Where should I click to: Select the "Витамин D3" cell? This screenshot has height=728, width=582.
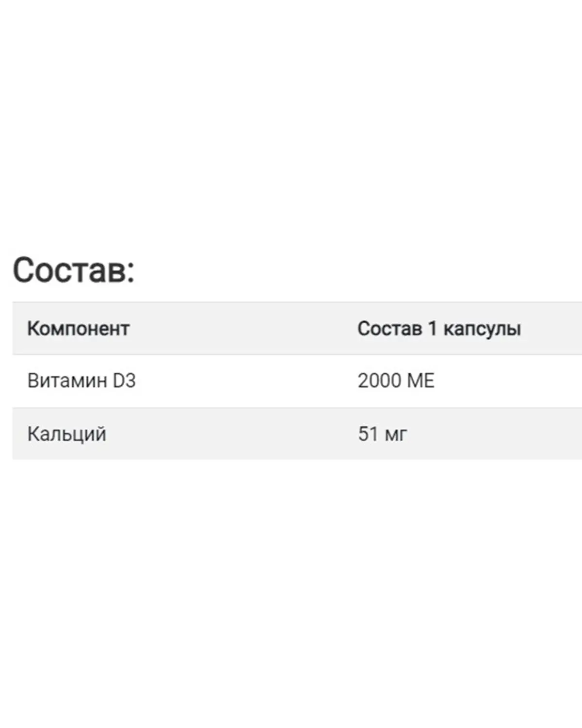tap(81, 381)
